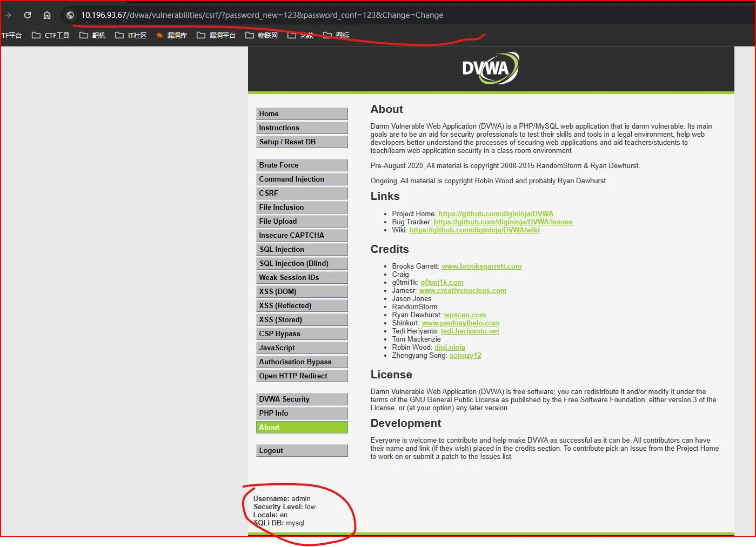The image size is (756, 547).
Task: Open the Insecure CAPTCHA page
Action: point(302,235)
